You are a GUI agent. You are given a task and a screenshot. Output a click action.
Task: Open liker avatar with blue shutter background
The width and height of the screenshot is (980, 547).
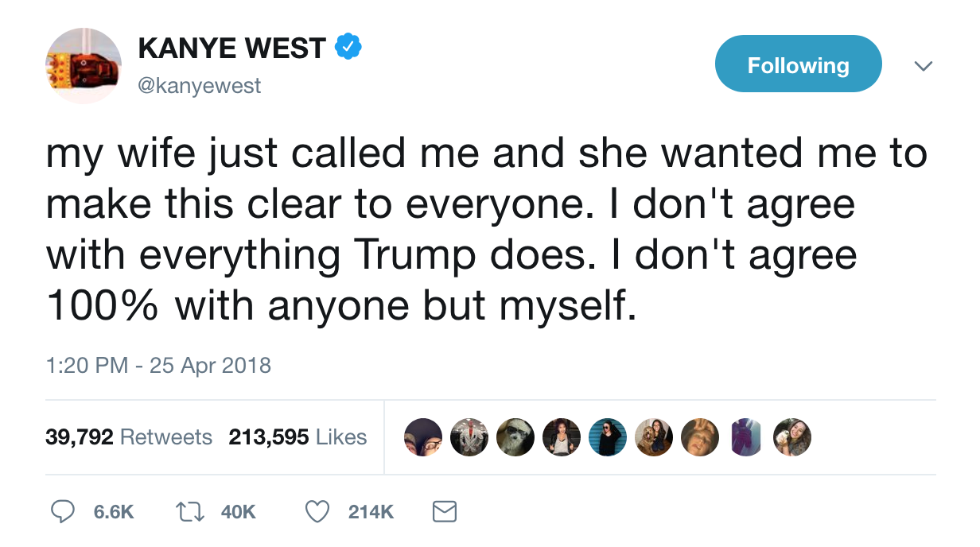608,437
